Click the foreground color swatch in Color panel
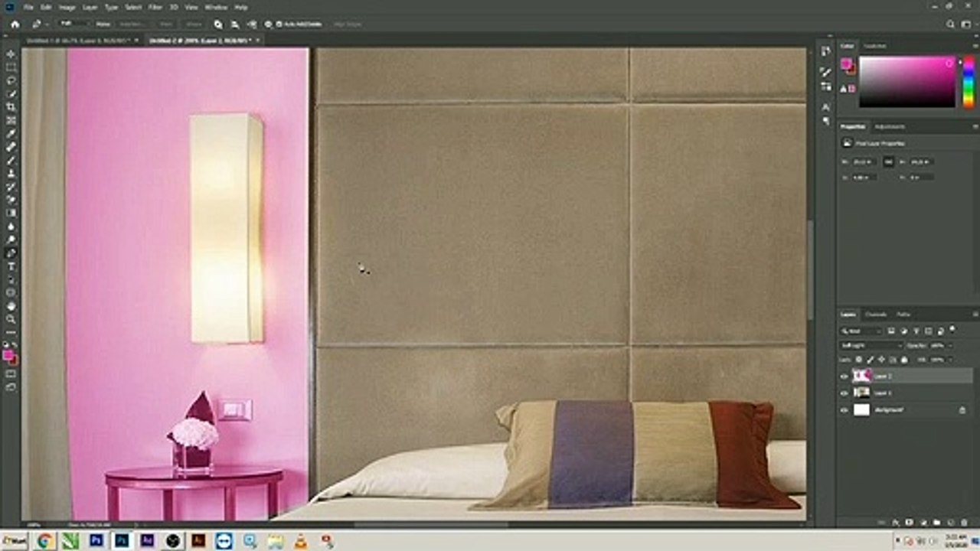Image resolution: width=980 pixels, height=551 pixels. click(x=846, y=64)
